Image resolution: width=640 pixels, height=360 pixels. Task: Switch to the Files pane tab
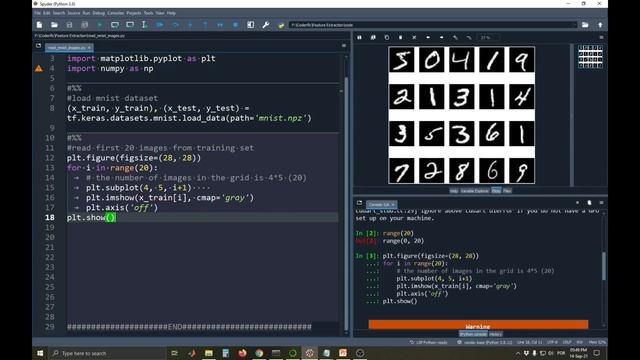click(507, 191)
